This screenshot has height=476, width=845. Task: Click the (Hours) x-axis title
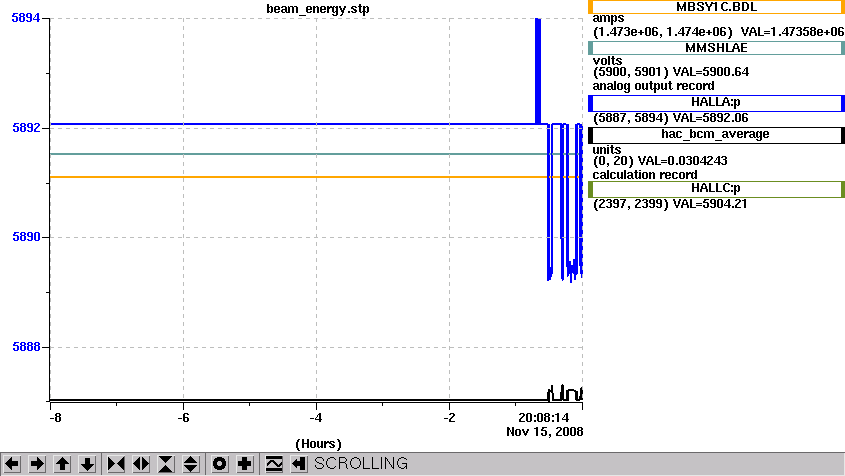pyautogui.click(x=318, y=444)
